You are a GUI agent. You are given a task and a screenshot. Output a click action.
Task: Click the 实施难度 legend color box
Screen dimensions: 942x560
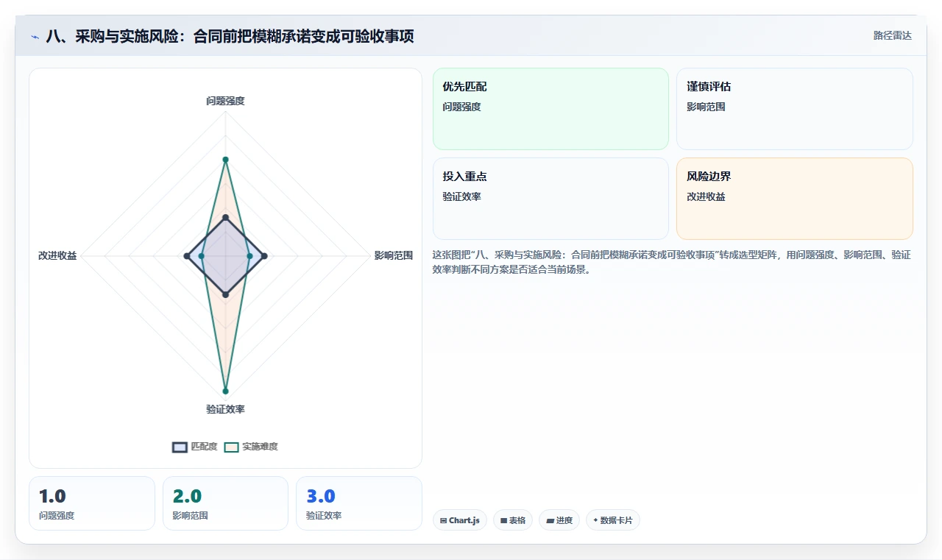pos(232,447)
